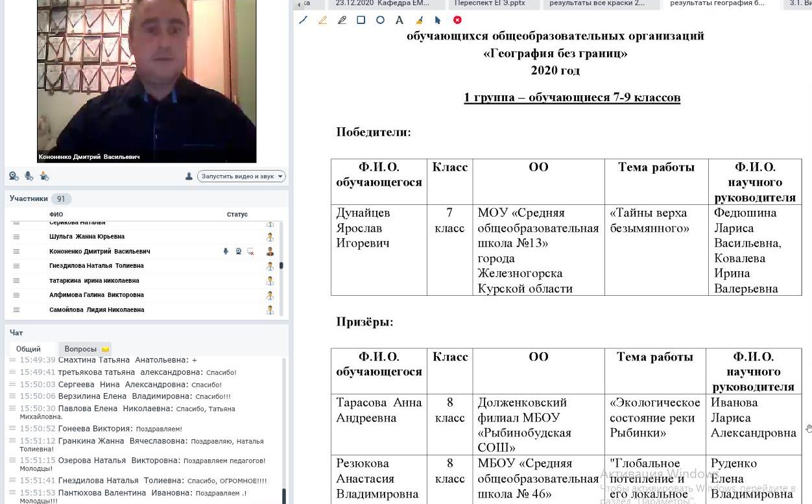Click the presenter video thumbnail
This screenshot has width=812, height=504.
(x=147, y=81)
